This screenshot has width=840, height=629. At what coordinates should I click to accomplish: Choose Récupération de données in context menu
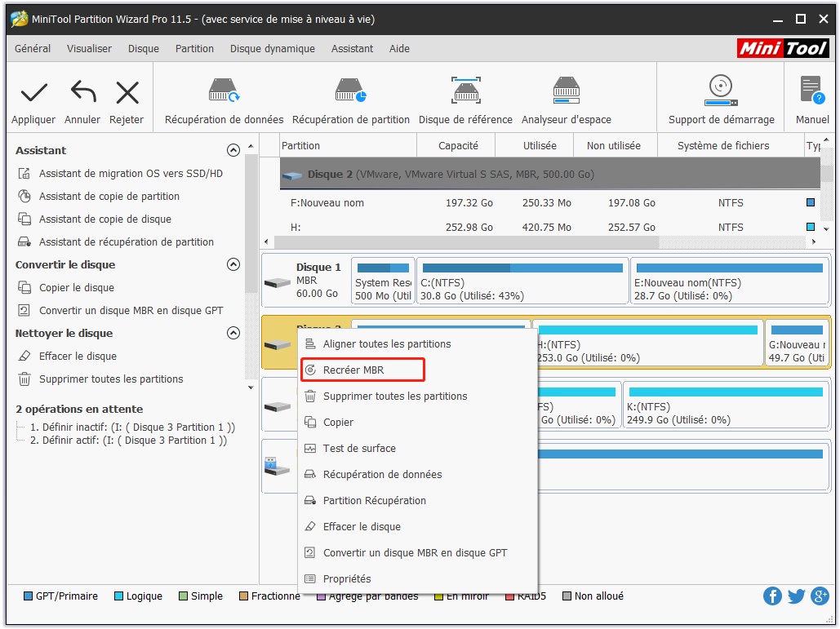coord(418,475)
